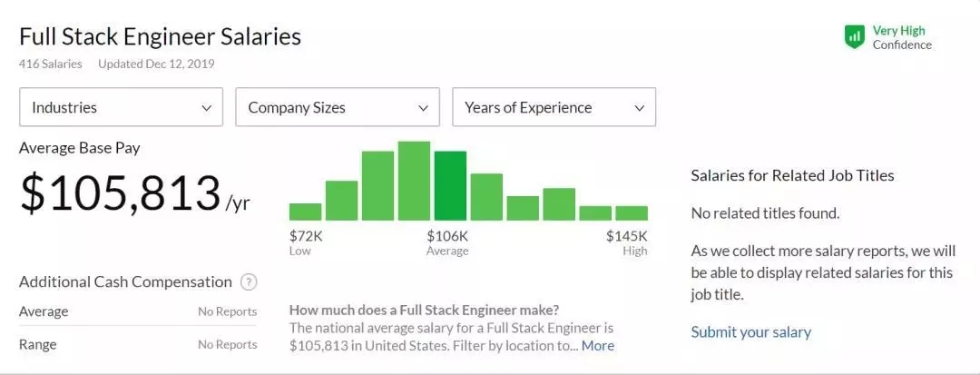Click the green Very High Confidence shield icon
The image size is (980, 375).
tap(854, 37)
